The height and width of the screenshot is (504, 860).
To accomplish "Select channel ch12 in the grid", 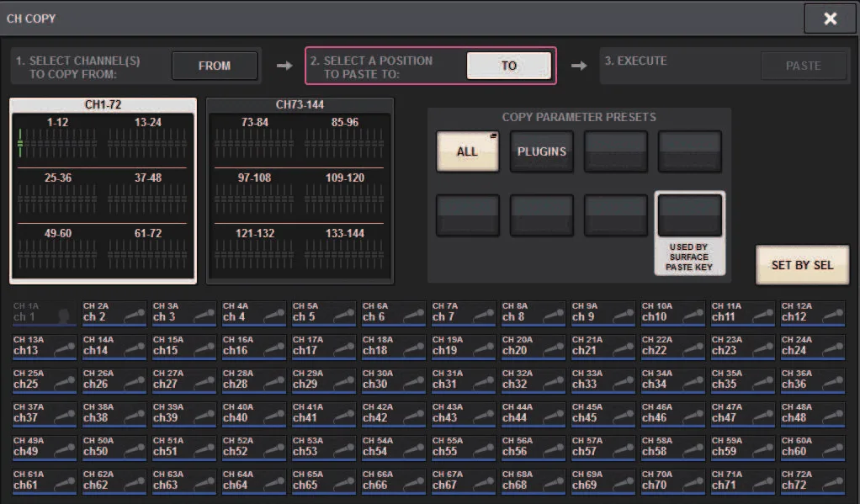I will pos(813,313).
